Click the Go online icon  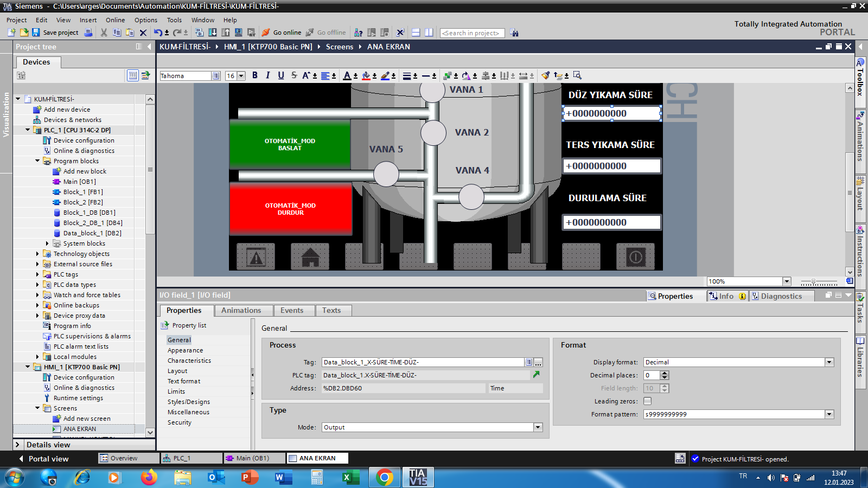(266, 33)
